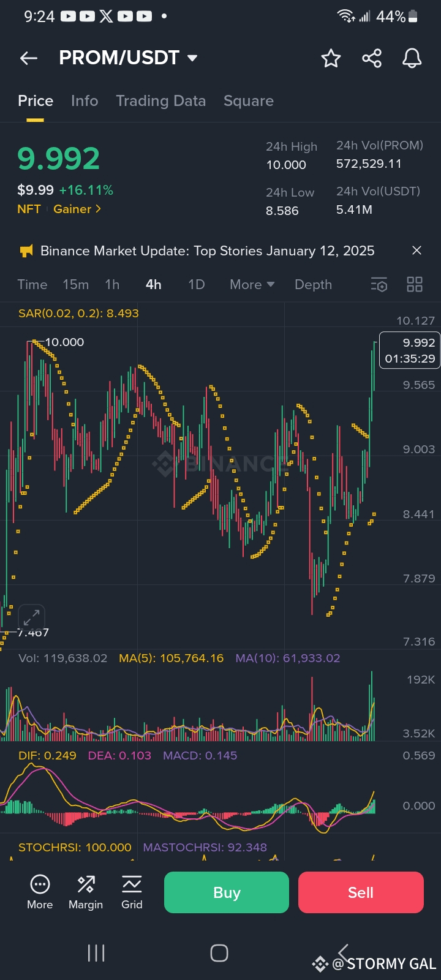The width and height of the screenshot is (441, 980).
Task: Add PROM/USDT to favorites with star
Action: (331, 58)
